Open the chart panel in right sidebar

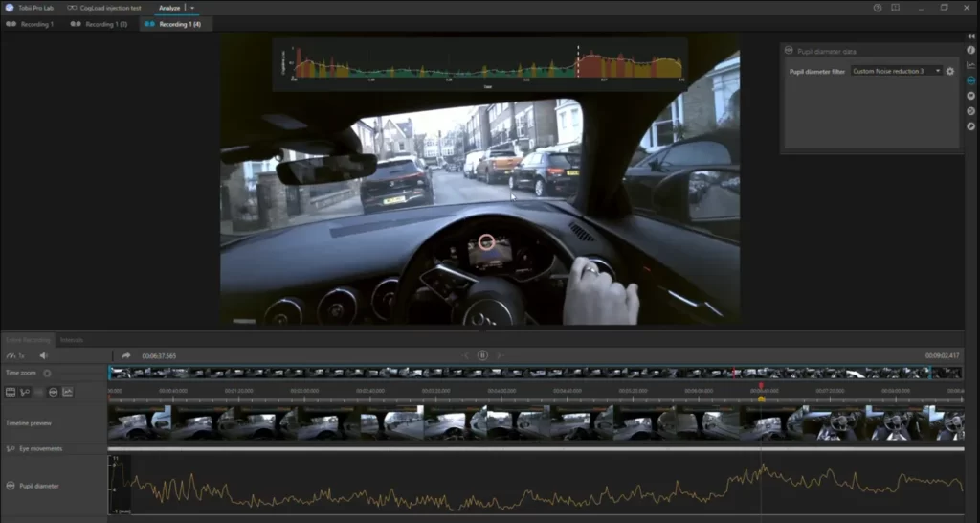click(970, 65)
